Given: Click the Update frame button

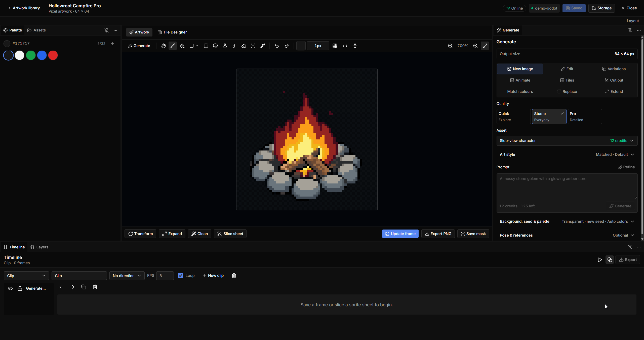Looking at the screenshot, I should point(400,234).
